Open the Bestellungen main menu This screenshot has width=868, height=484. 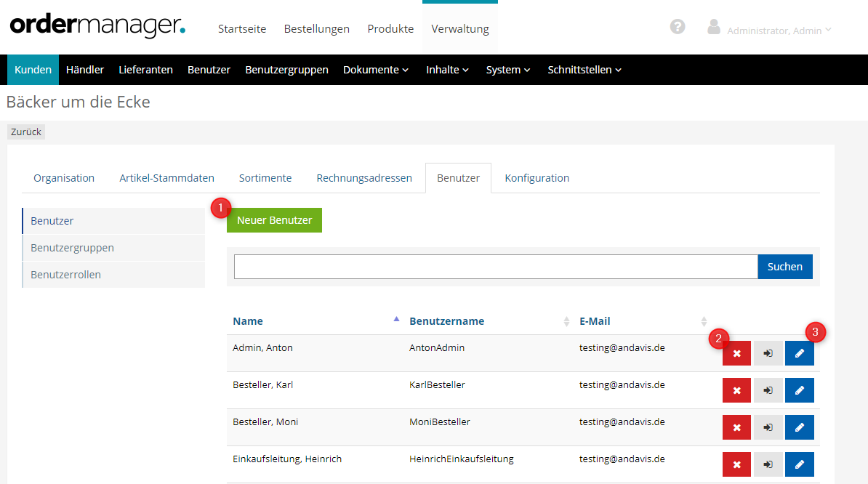point(316,29)
